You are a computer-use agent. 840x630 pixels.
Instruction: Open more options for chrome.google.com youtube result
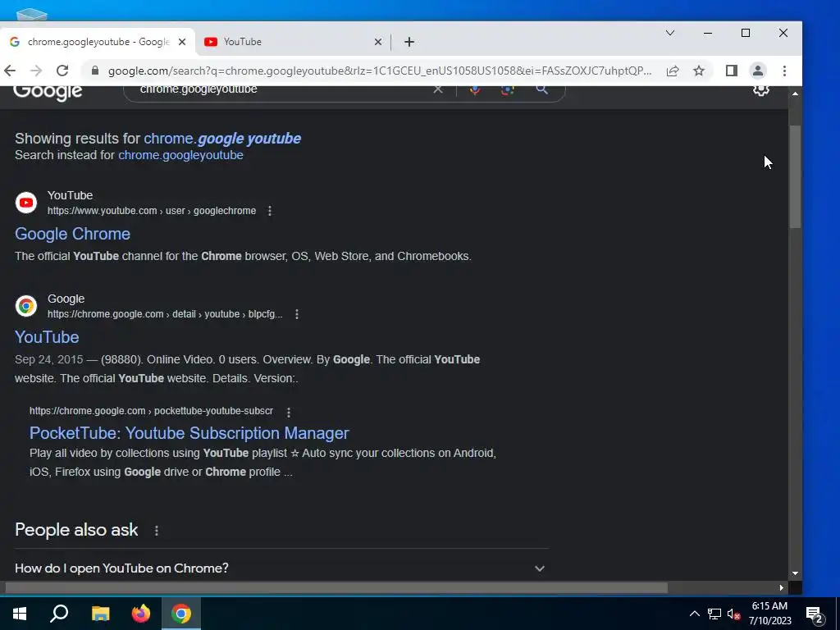297,314
